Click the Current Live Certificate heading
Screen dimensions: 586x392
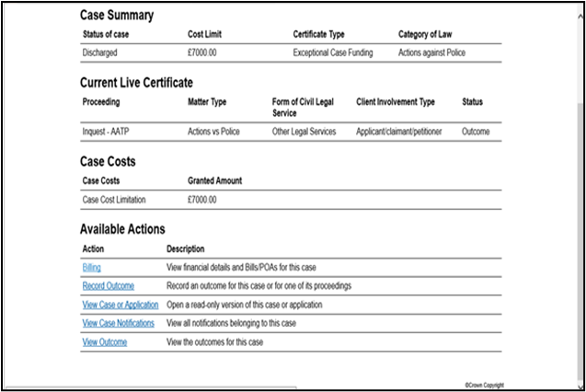(136, 83)
